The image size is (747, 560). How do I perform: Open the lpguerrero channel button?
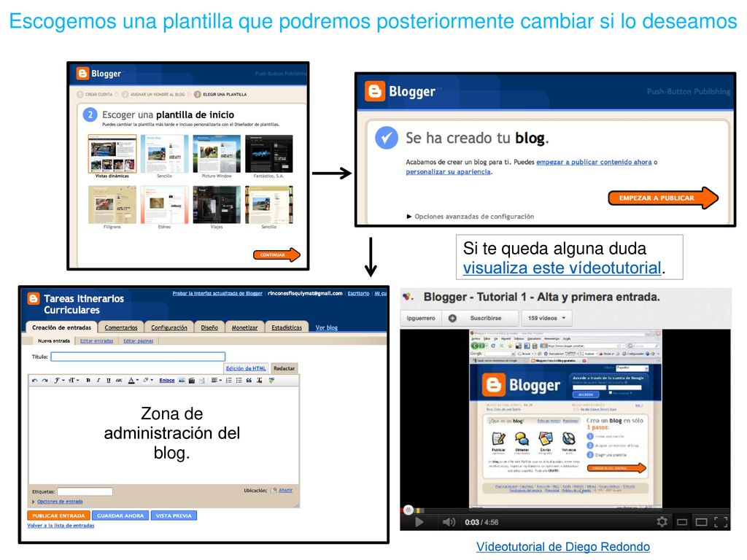click(x=421, y=318)
